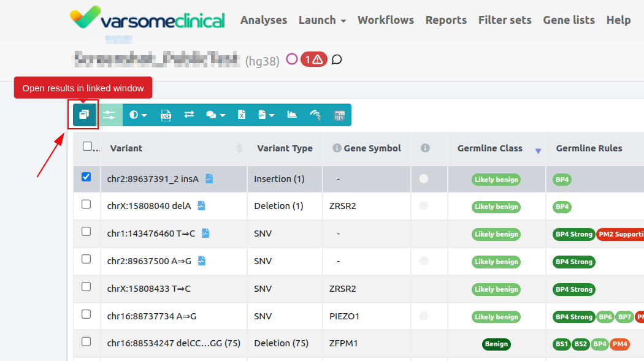Open results in linked window icon
644x361 pixels.
pos(84,115)
